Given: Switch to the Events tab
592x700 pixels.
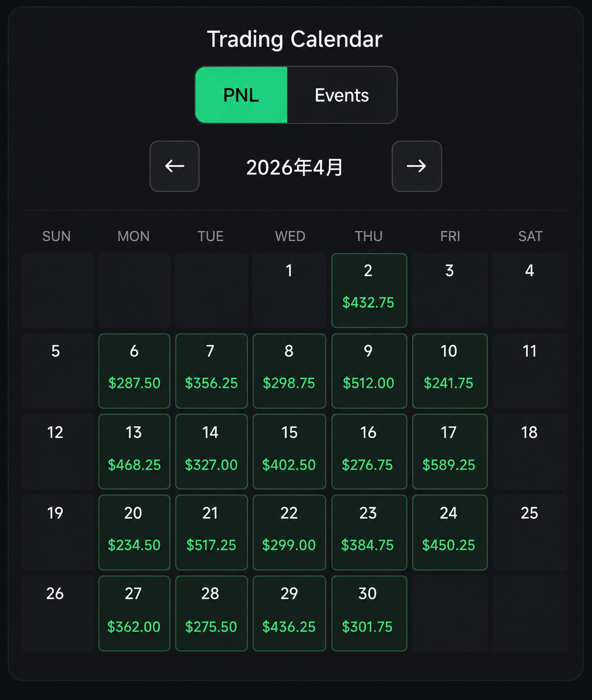Looking at the screenshot, I should click(342, 95).
